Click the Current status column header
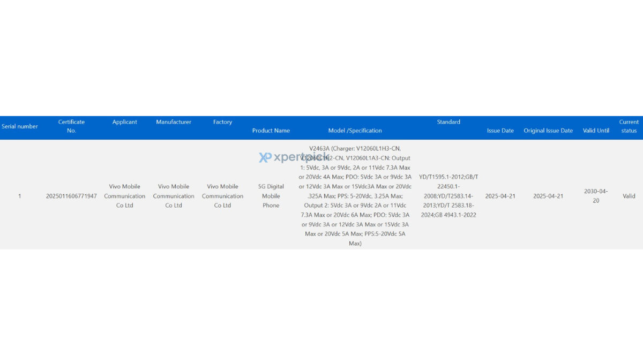The image size is (643, 364). (629, 126)
